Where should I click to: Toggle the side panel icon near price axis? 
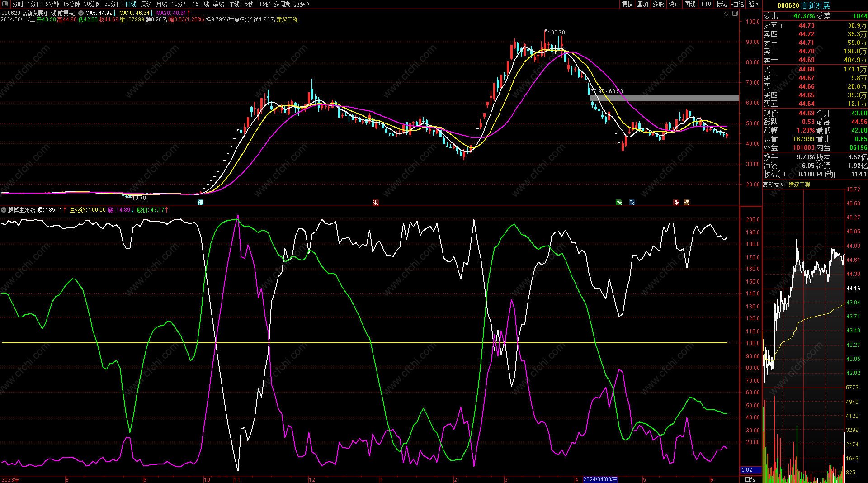[735, 14]
